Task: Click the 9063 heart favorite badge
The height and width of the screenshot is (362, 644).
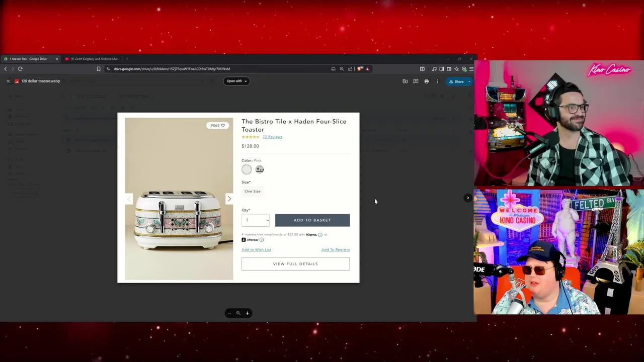Action: [x=218, y=125]
